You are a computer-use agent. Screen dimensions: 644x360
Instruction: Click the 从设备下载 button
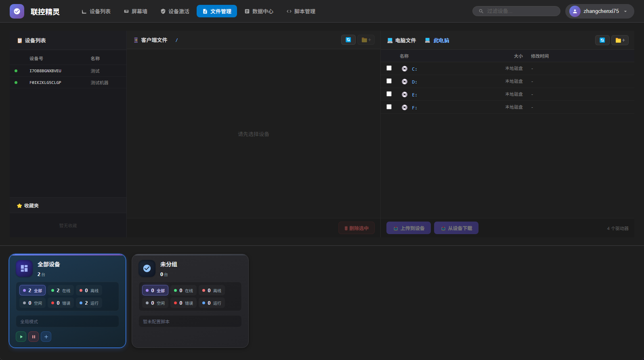[456, 228]
